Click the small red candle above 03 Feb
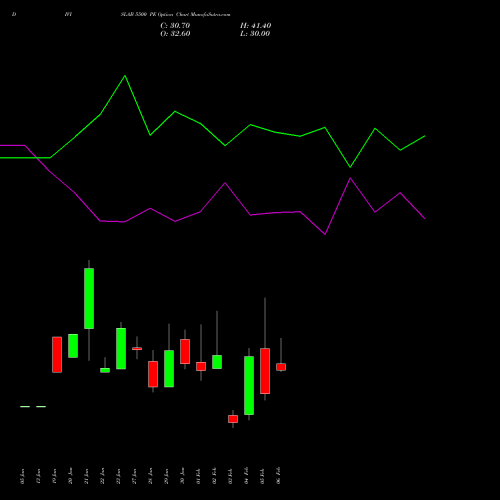Image resolution: width=500 pixels, height=500 pixels. (233, 419)
